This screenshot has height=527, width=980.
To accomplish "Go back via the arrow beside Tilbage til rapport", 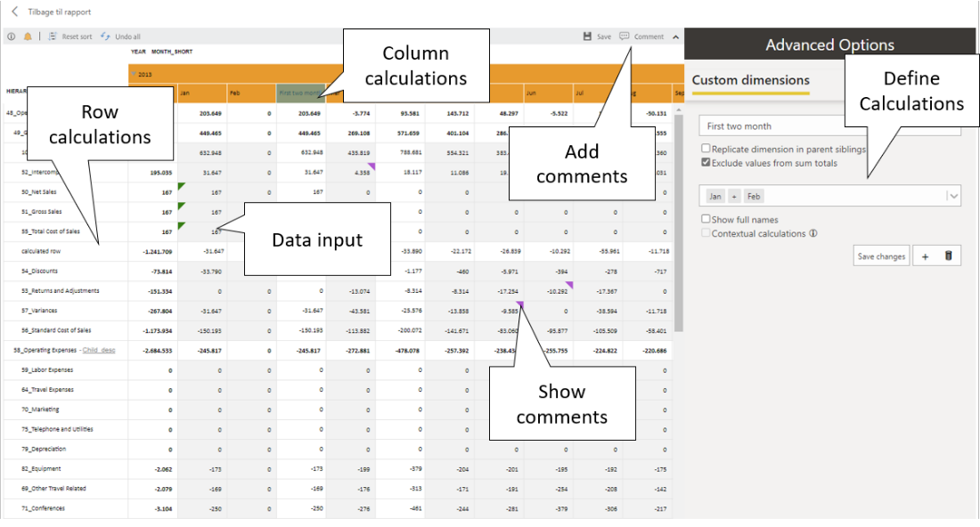I will (15, 12).
